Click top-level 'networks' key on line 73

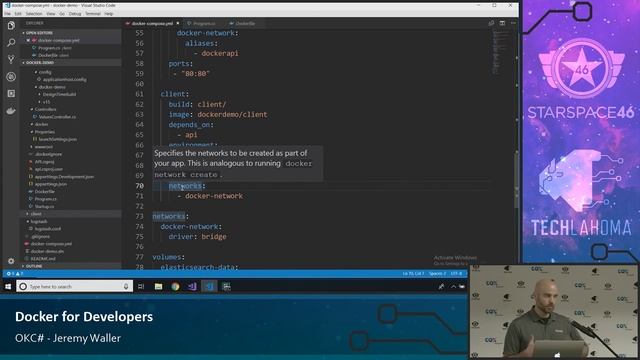coord(169,216)
